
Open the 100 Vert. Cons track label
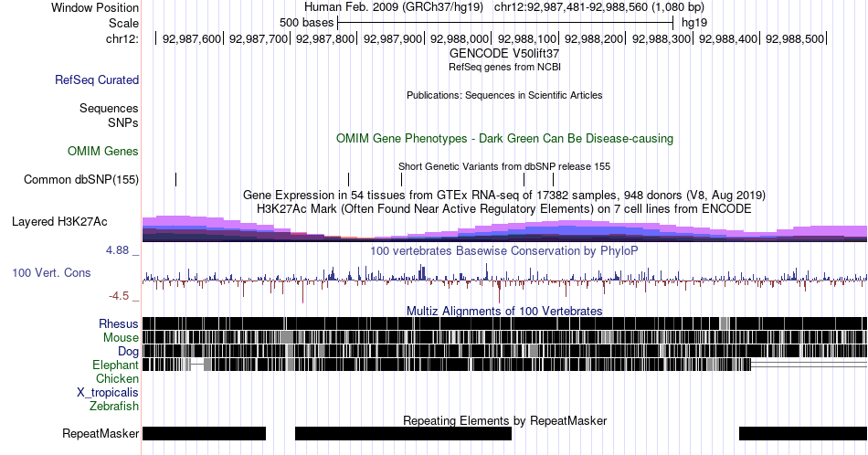(51, 272)
